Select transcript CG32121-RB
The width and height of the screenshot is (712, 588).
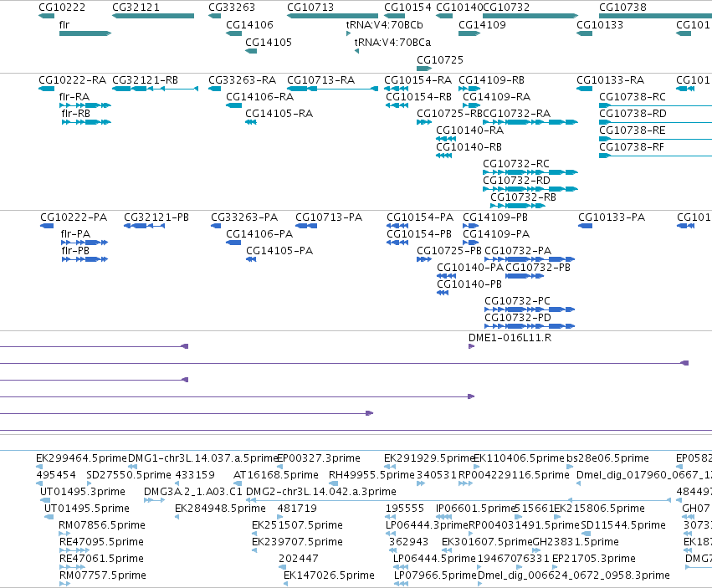click(146, 80)
